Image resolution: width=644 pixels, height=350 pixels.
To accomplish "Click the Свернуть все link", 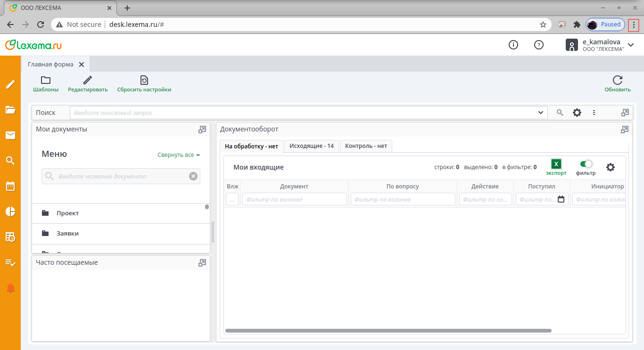I will 176,155.
